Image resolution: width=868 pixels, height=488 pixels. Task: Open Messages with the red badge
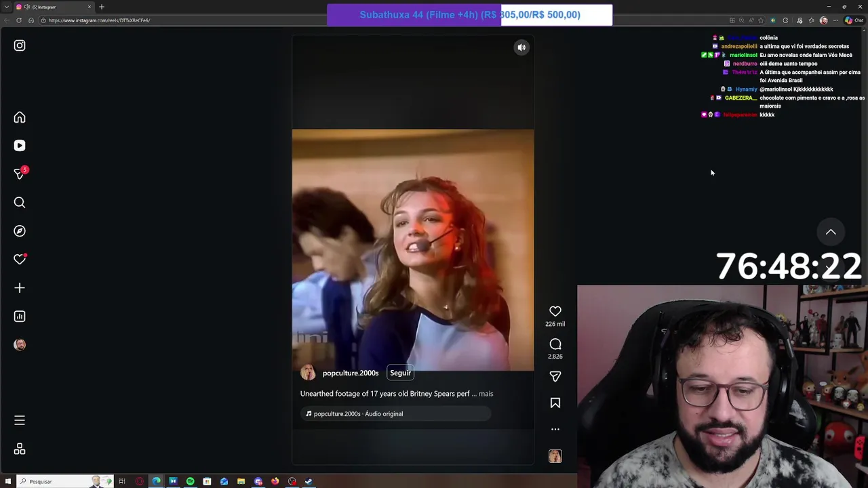[x=20, y=174]
